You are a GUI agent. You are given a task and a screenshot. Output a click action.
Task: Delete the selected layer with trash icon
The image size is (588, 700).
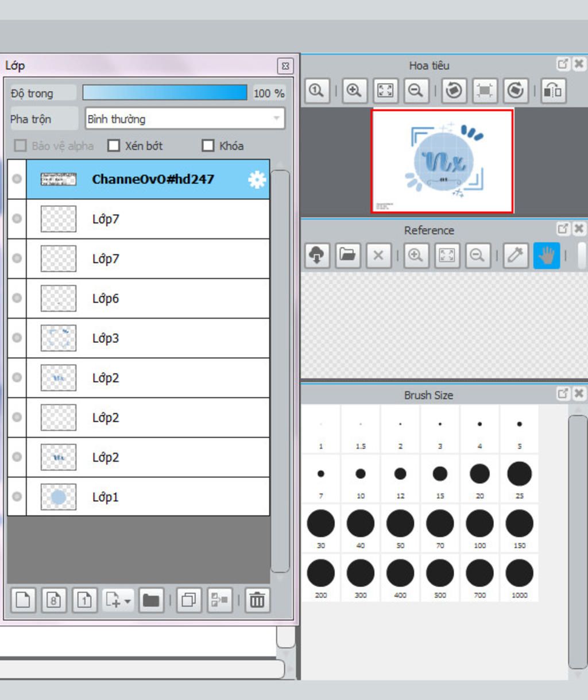257,600
